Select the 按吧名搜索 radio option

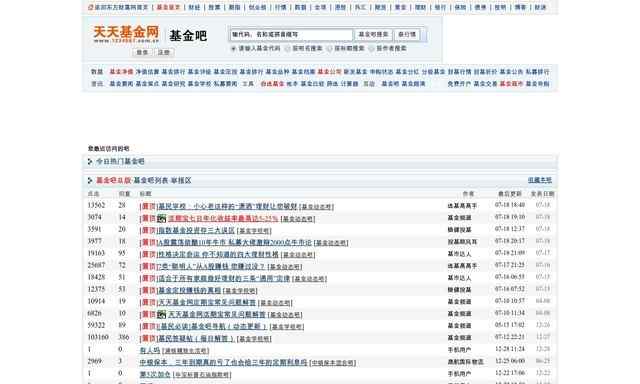coord(287,49)
